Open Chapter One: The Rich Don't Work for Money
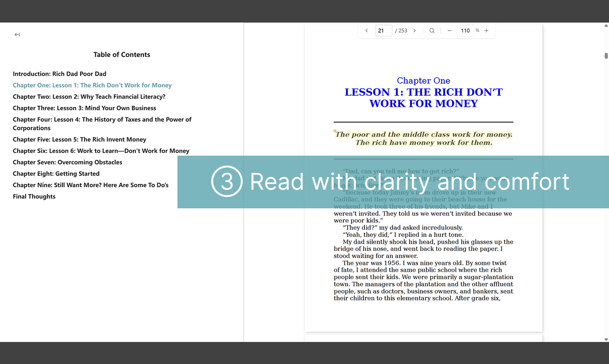Viewport: 609px width, 364px height. pos(92,85)
